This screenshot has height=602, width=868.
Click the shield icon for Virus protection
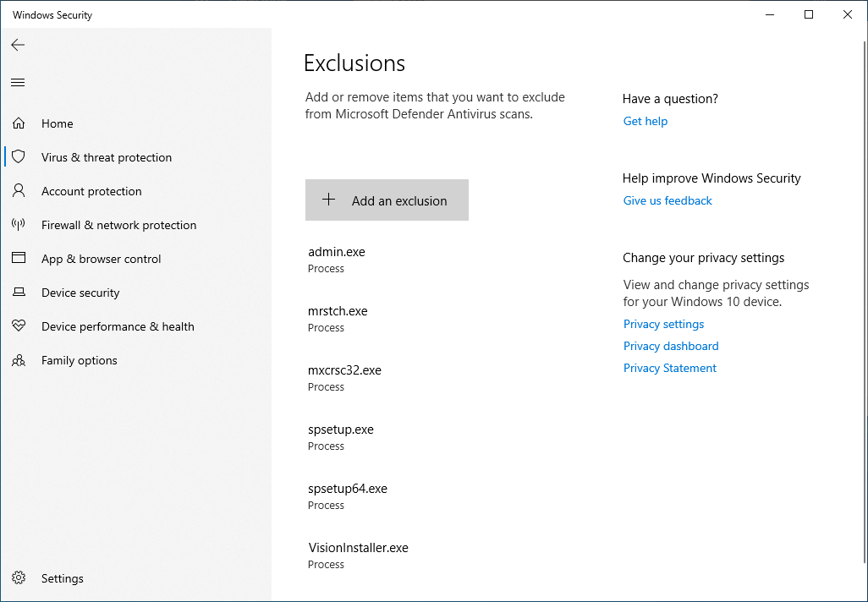(x=19, y=156)
